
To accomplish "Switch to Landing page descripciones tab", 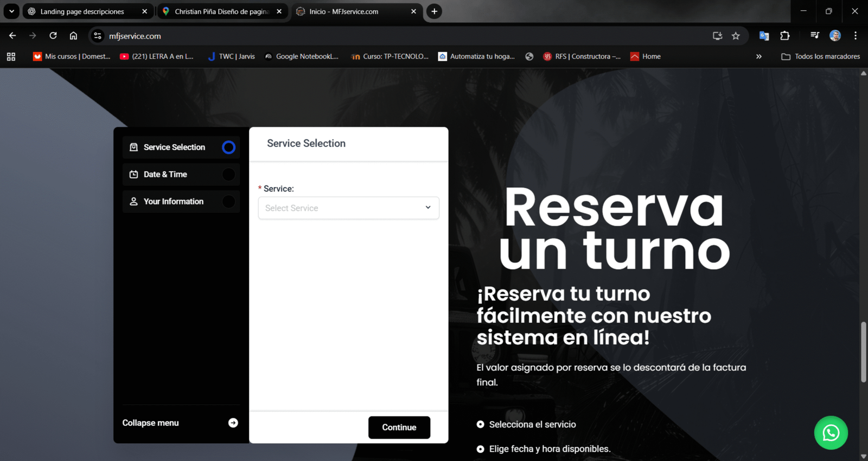I will click(x=82, y=11).
